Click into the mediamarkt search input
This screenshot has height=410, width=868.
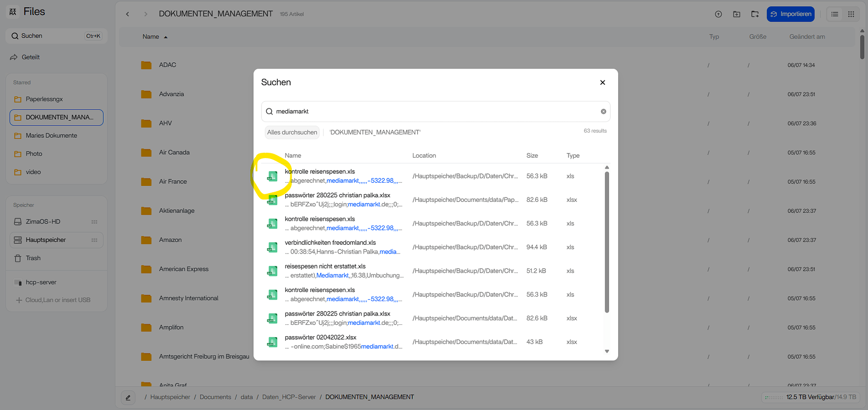click(x=436, y=111)
